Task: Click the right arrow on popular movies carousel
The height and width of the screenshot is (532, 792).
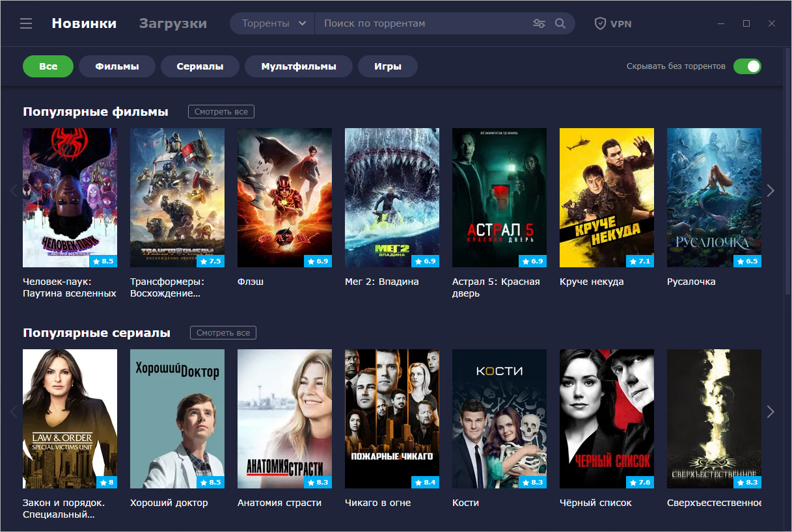Action: 771,191
